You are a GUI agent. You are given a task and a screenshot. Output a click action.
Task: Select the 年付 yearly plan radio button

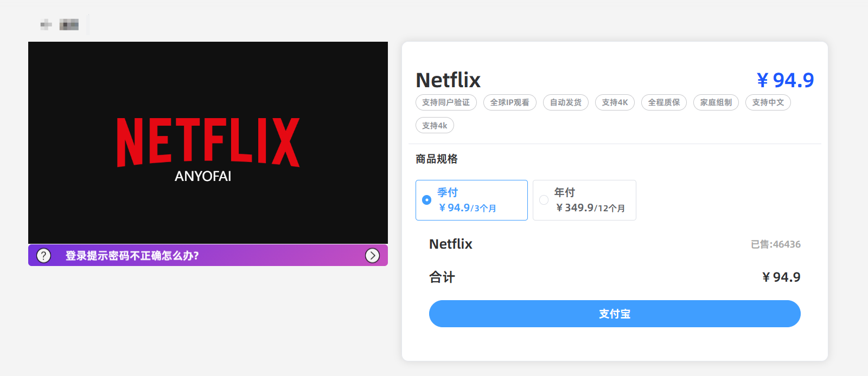[544, 200]
